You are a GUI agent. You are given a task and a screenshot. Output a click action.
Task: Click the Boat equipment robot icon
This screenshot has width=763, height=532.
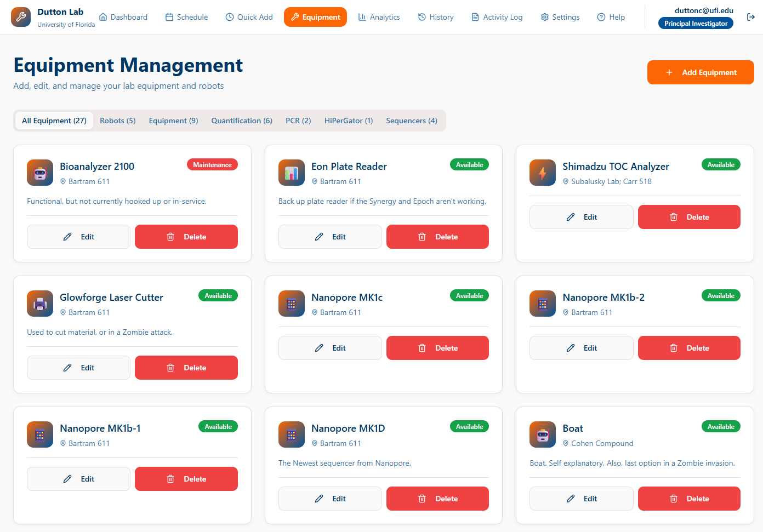543,434
